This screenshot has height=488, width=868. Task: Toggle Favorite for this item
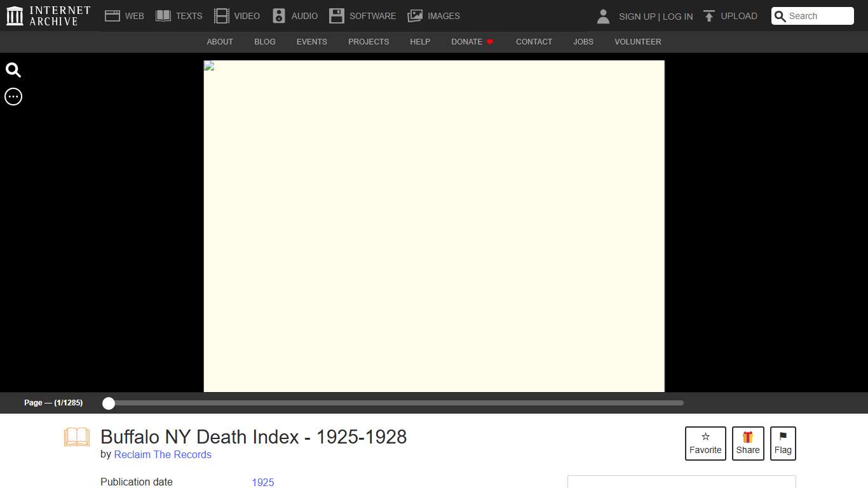705,443
